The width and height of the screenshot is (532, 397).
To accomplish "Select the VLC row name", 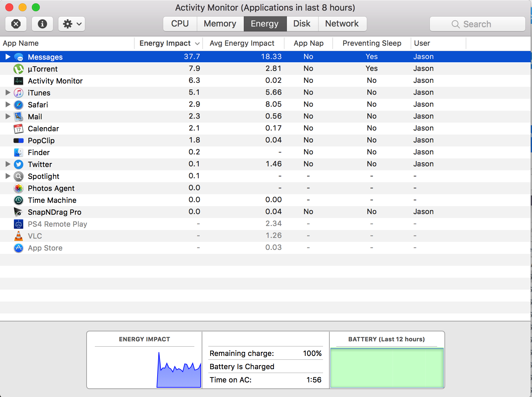I will [x=35, y=236].
